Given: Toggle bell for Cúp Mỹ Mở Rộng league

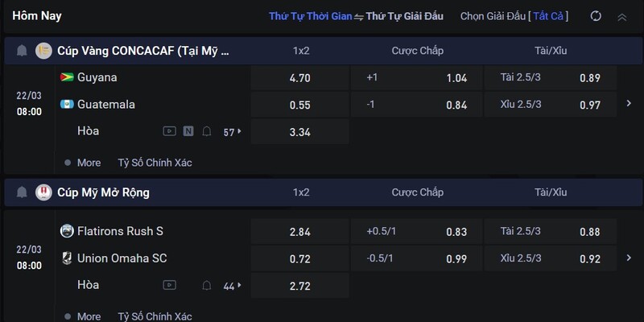Looking at the screenshot, I should 22,192.
